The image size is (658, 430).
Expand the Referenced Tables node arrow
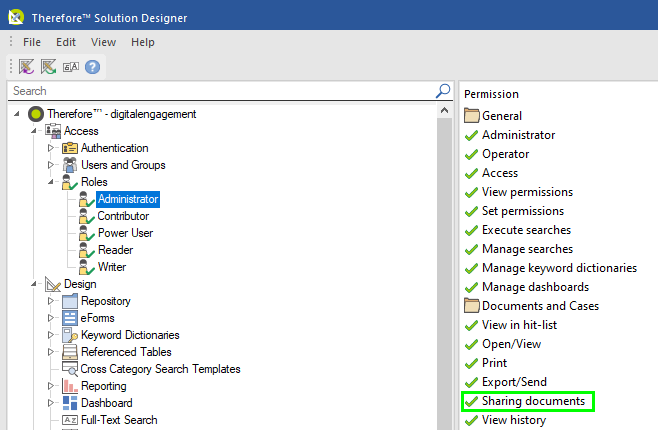[x=51, y=352]
